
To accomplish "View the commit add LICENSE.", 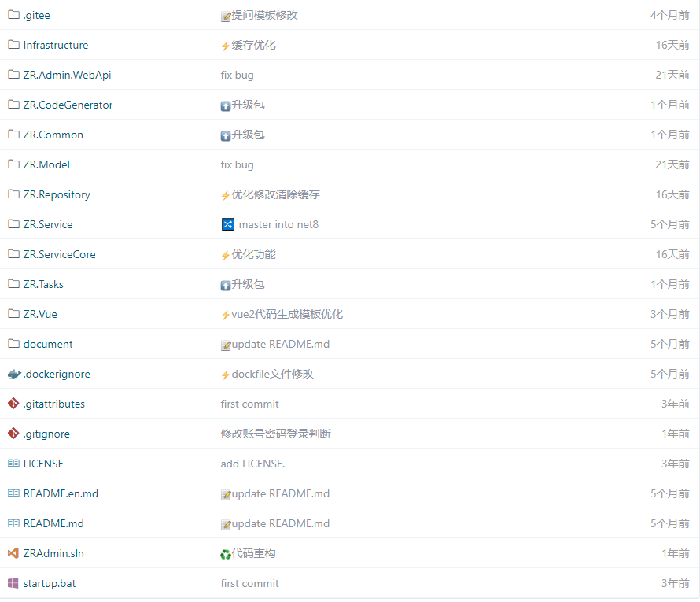I will [x=252, y=464].
